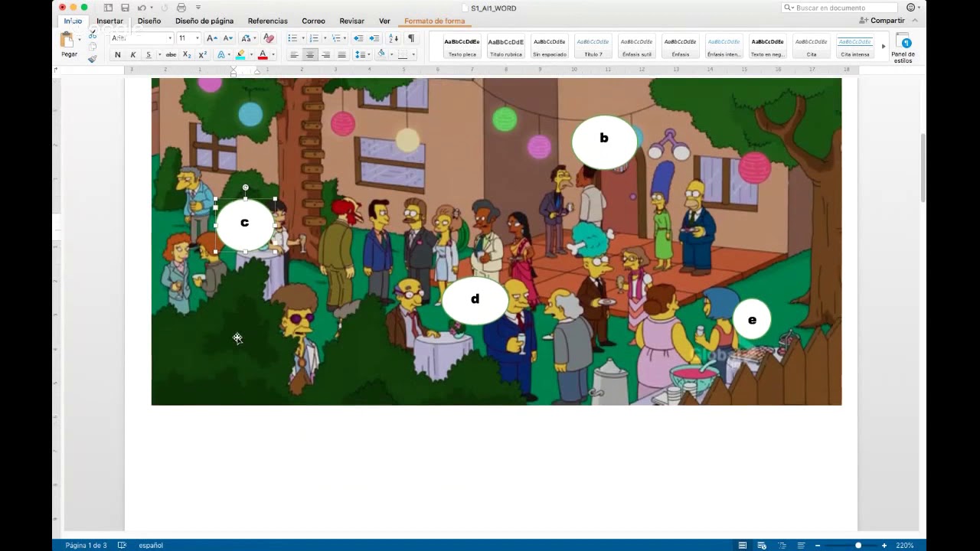Switch to print layout view in status bar

tap(743, 545)
